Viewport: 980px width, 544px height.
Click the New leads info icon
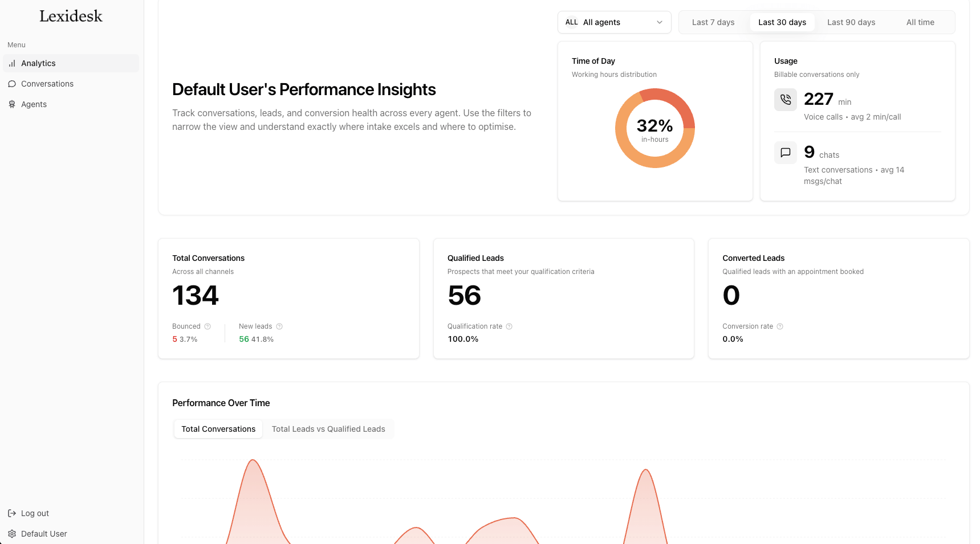coord(279,326)
